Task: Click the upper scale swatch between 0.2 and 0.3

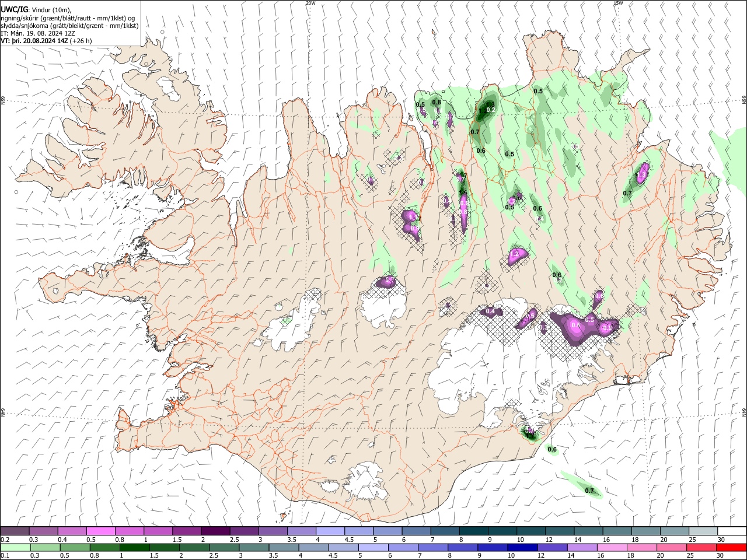Action: (x=15, y=531)
